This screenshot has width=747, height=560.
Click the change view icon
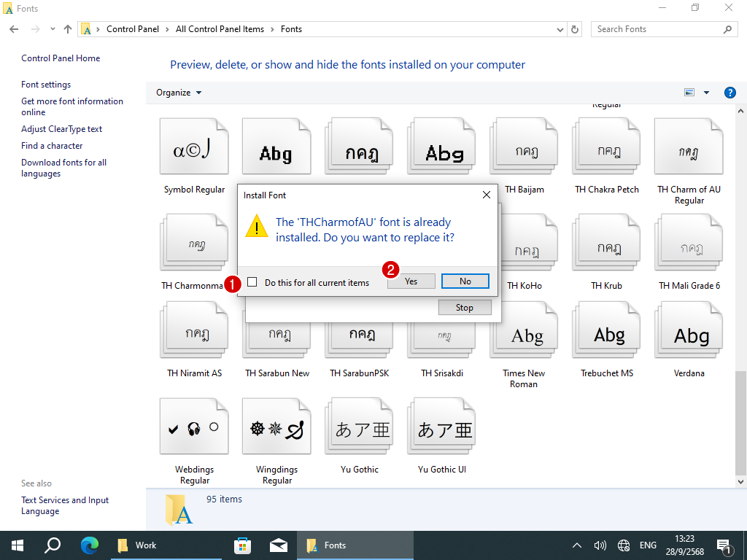coord(689,93)
